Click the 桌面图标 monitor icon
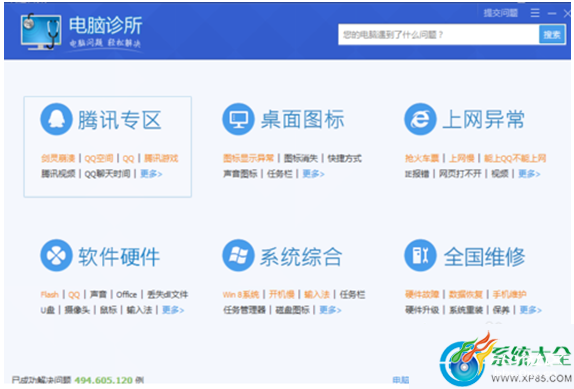The height and width of the screenshot is (389, 574). click(238, 119)
